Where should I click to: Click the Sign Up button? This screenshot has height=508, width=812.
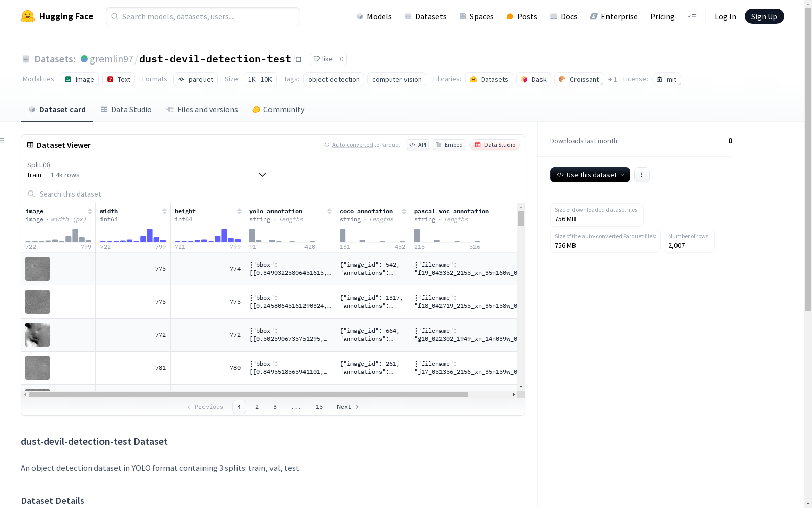[764, 16]
